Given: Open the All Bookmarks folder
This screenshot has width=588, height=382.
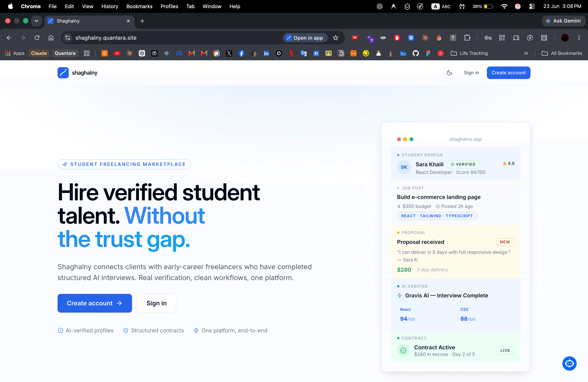Looking at the screenshot, I should [x=562, y=53].
